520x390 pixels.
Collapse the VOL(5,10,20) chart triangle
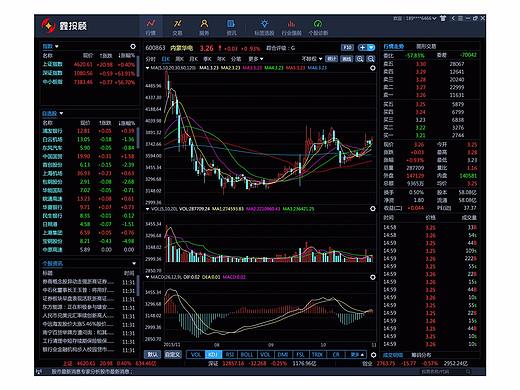[147, 209]
